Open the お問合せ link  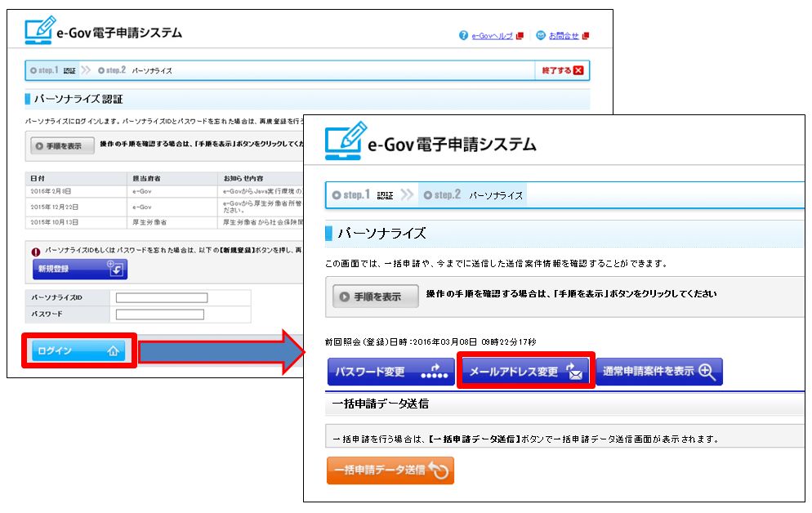[x=564, y=36]
